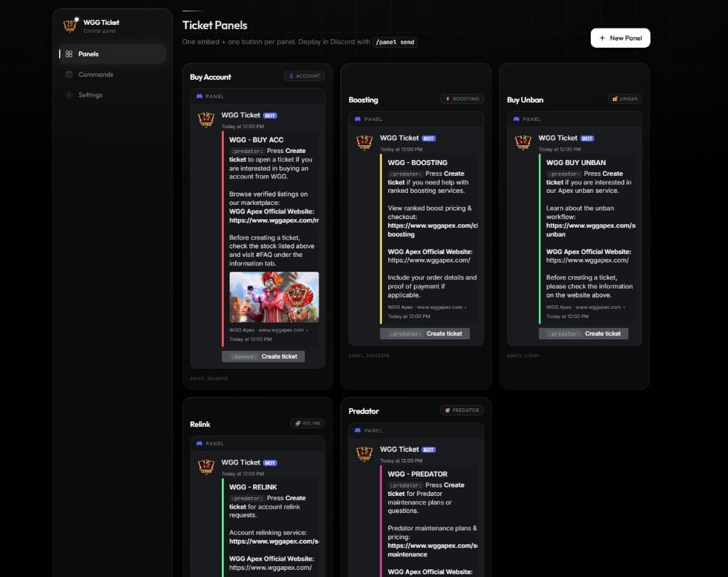Click the UNBAN badge on Buy Unban card
The width and height of the screenshot is (728, 577).
click(625, 99)
